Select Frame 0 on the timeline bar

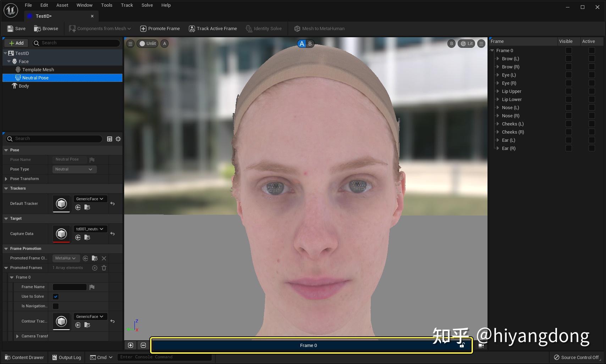tap(308, 346)
